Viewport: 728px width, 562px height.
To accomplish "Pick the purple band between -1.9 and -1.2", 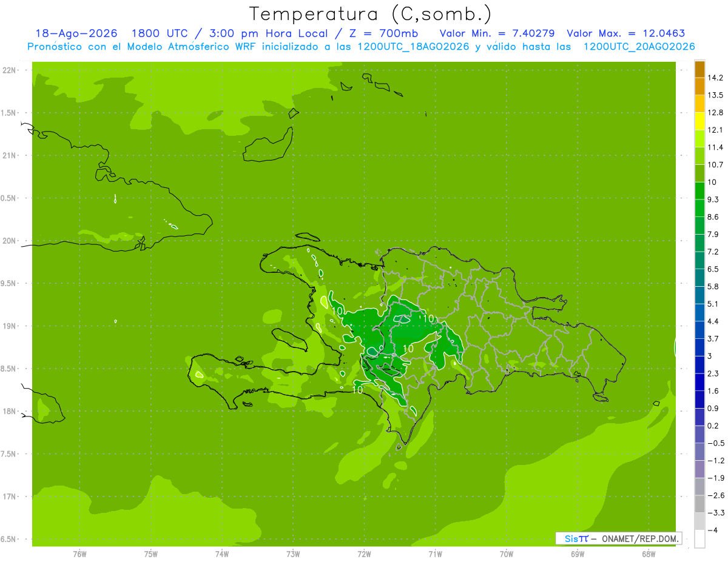I will (699, 469).
